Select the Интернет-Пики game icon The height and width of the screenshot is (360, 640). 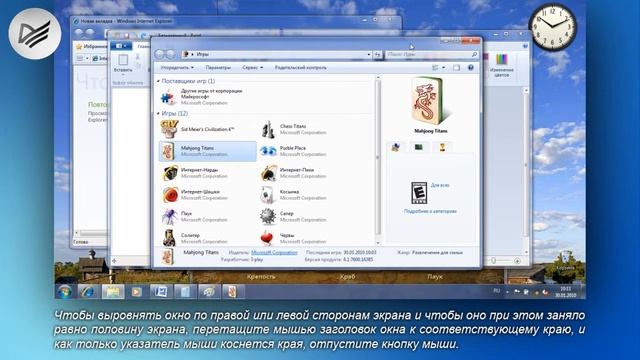click(x=268, y=173)
